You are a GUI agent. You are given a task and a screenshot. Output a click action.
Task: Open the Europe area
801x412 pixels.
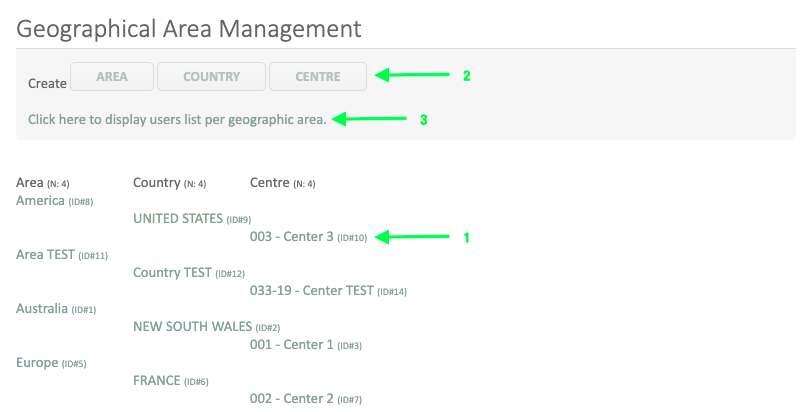[x=37, y=363]
